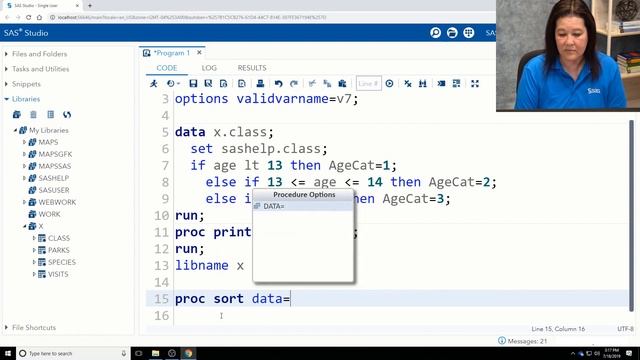Select the MAPSSAS library
Screen dimensions: 640x360
click(54, 166)
